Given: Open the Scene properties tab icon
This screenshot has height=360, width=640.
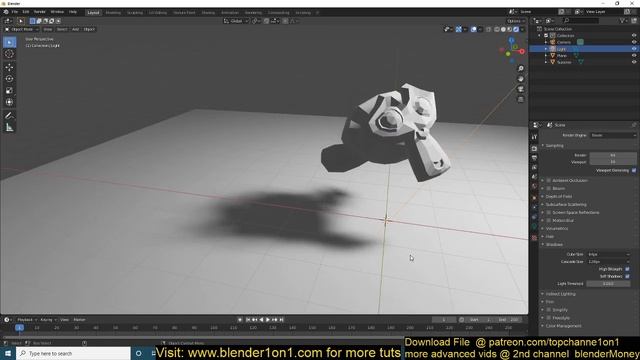Looking at the screenshot, I should pyautogui.click(x=534, y=177).
